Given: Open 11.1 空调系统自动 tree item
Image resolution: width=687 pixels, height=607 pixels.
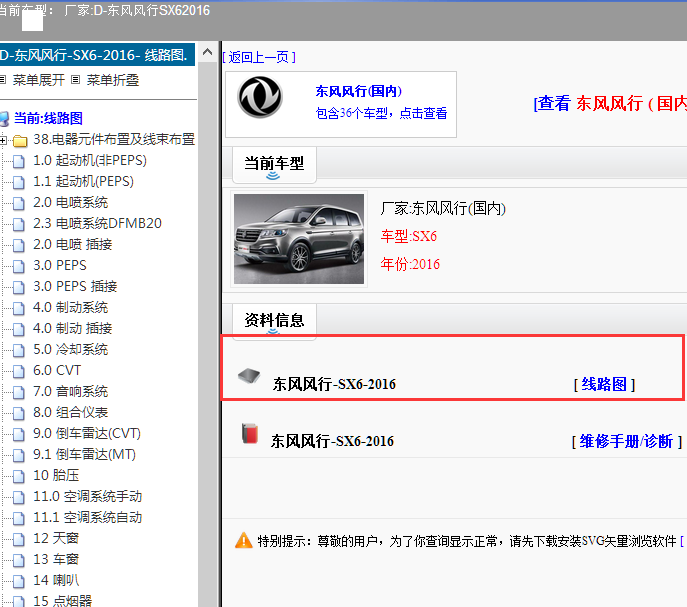Looking at the screenshot, I should [x=88, y=518].
